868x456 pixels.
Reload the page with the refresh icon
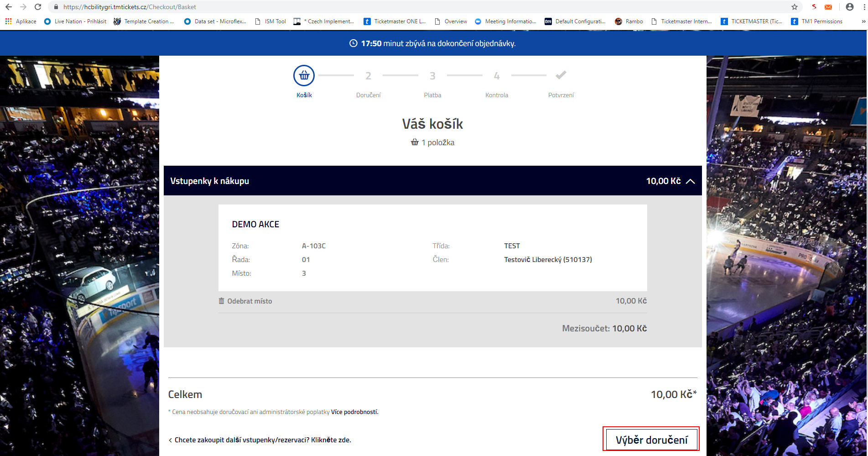[38, 7]
